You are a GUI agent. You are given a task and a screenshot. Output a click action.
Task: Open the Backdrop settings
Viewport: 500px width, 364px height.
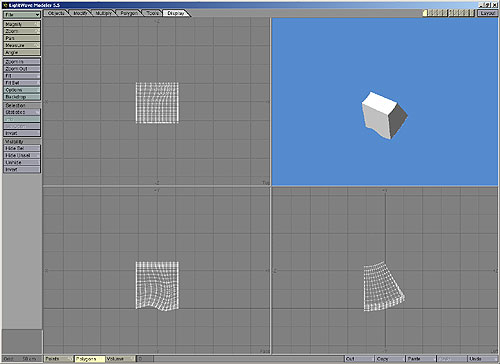22,97
